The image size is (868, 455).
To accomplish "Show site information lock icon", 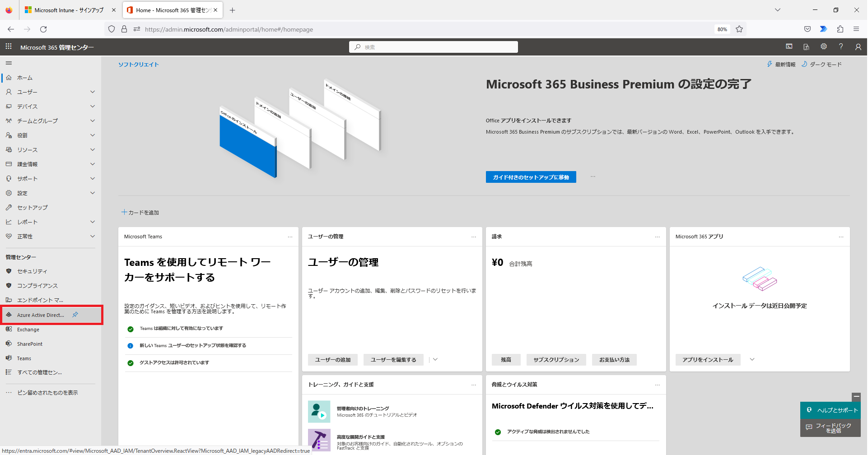I will (124, 29).
